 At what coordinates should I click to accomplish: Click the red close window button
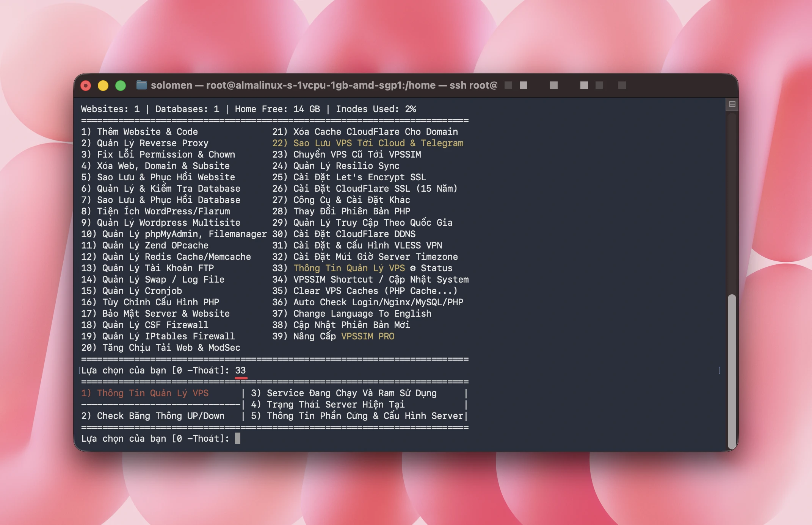tap(86, 86)
